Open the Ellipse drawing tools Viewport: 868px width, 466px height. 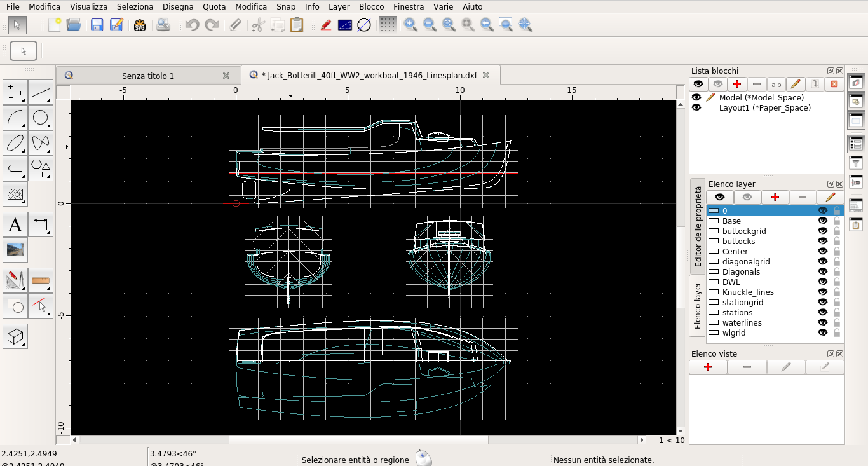pos(15,143)
